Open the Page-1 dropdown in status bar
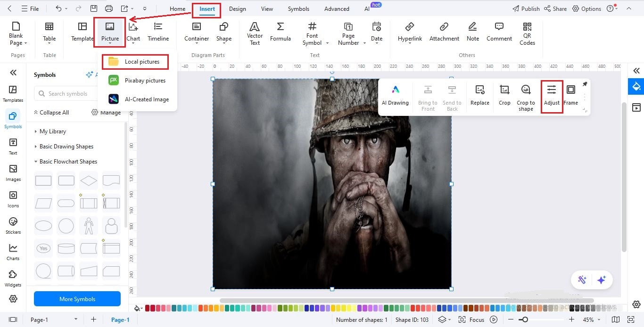This screenshot has width=644, height=327. pyautogui.click(x=75, y=319)
